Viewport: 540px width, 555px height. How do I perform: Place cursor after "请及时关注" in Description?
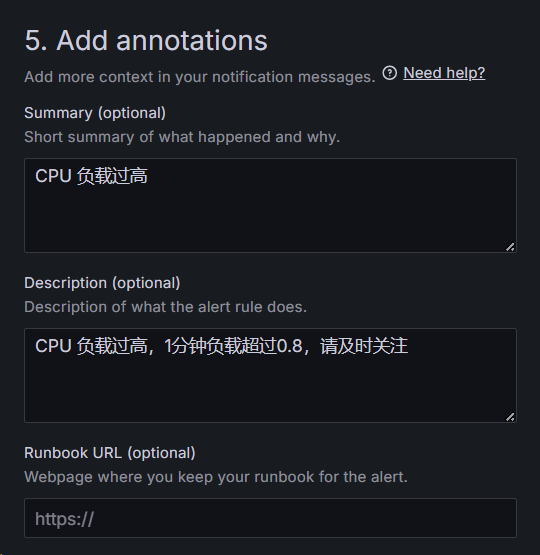coord(409,346)
